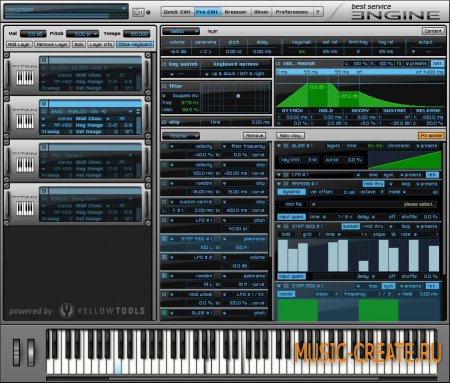Collapse the STEP SEQ #1 section triangle
This screenshot has width=450, height=383.
pyautogui.click(x=279, y=226)
